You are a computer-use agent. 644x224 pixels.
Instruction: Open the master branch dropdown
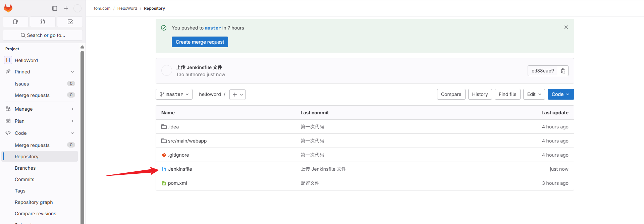pyautogui.click(x=174, y=94)
